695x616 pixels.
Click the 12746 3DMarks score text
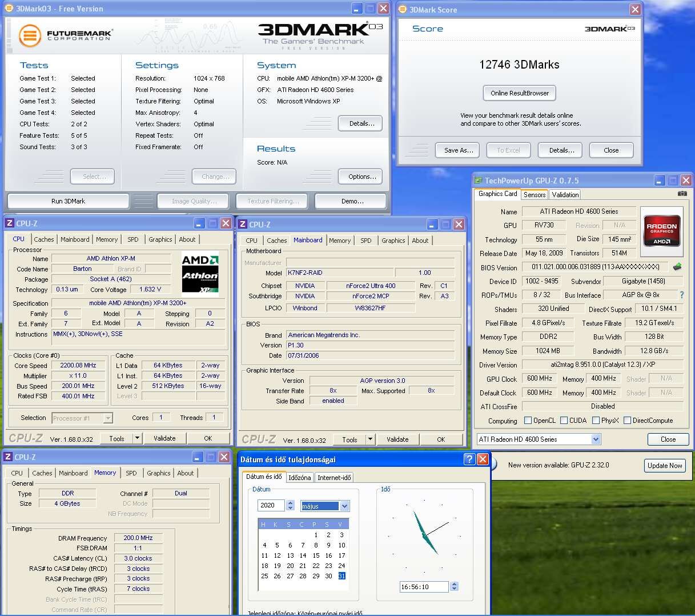tap(519, 65)
